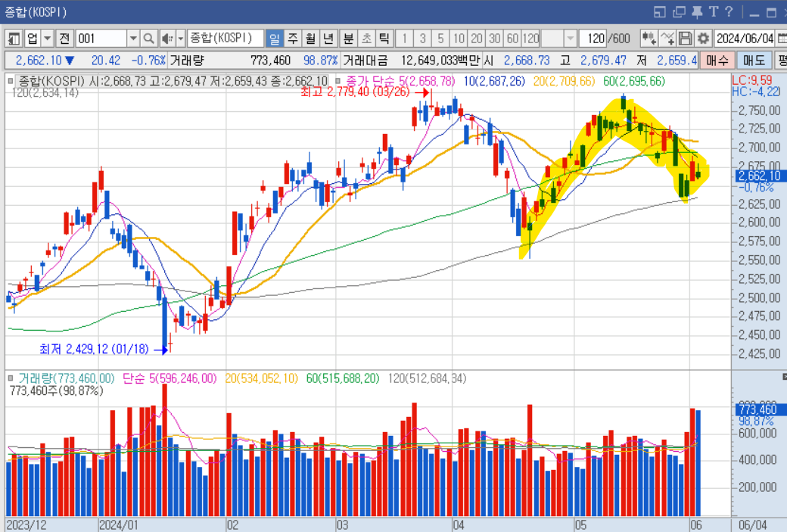Expand the code history dropdown arrow
The image size is (787, 532).
133,38
